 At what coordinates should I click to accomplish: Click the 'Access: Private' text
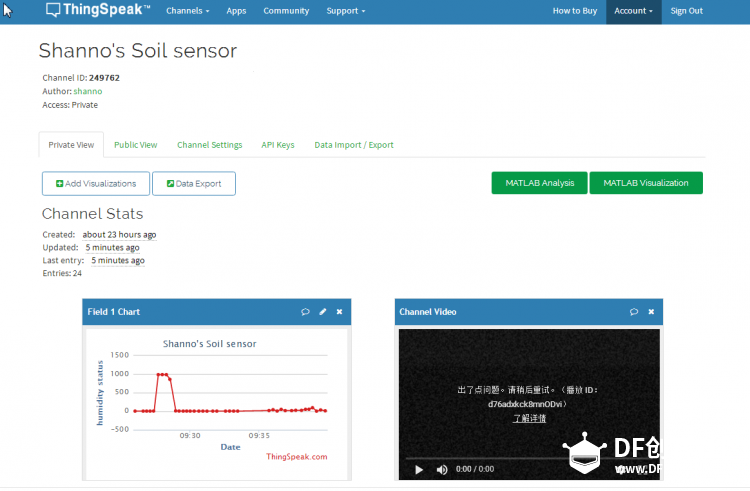(x=70, y=105)
